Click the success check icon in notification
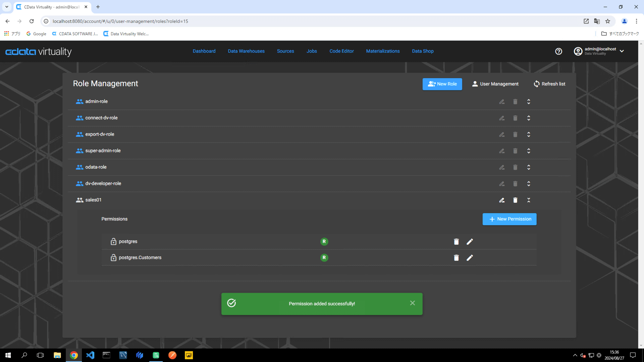This screenshot has width=644, height=362. coord(231,303)
